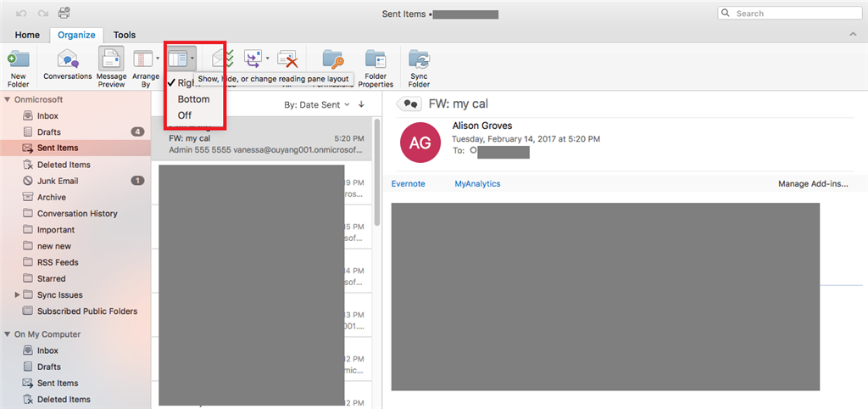Screen dimensions: 868x409
Task: Open the 'By: Date Sent' sort dropdown
Action: click(317, 104)
